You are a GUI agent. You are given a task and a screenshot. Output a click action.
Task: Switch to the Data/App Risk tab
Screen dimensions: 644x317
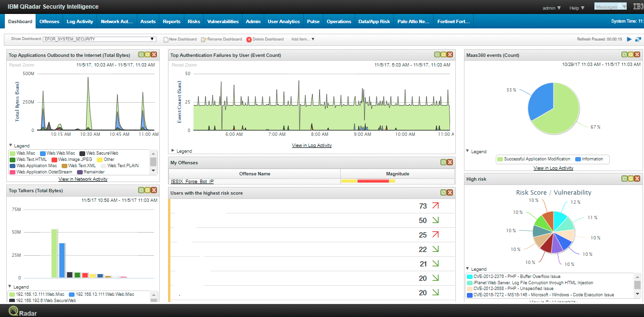pos(374,22)
